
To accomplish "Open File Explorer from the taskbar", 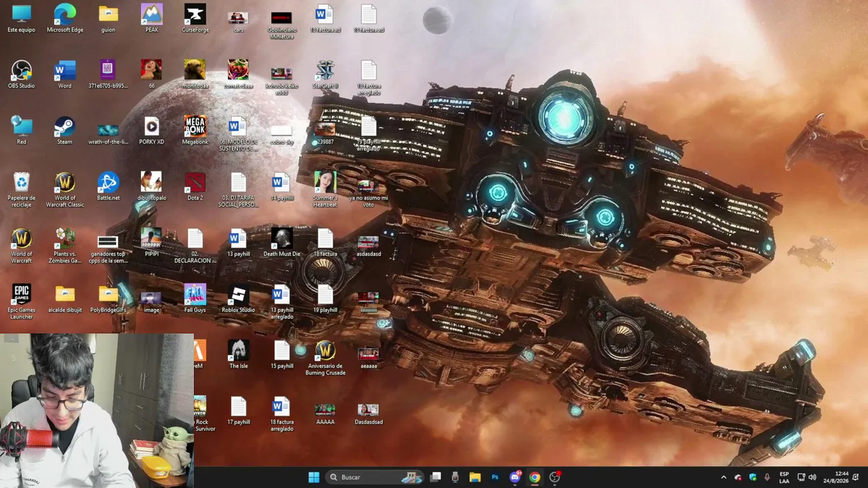I will [475, 477].
